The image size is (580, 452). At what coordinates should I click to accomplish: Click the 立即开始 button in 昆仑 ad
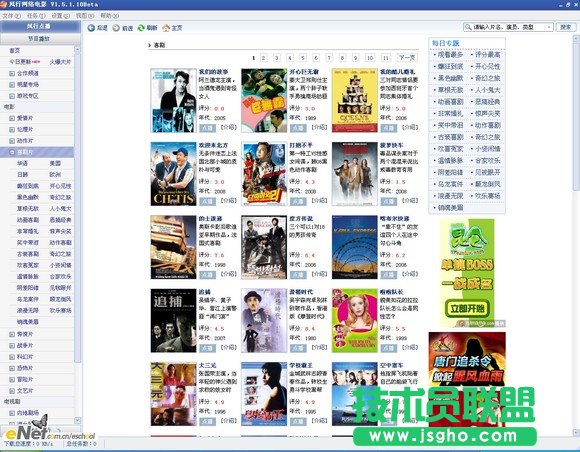coord(467,308)
